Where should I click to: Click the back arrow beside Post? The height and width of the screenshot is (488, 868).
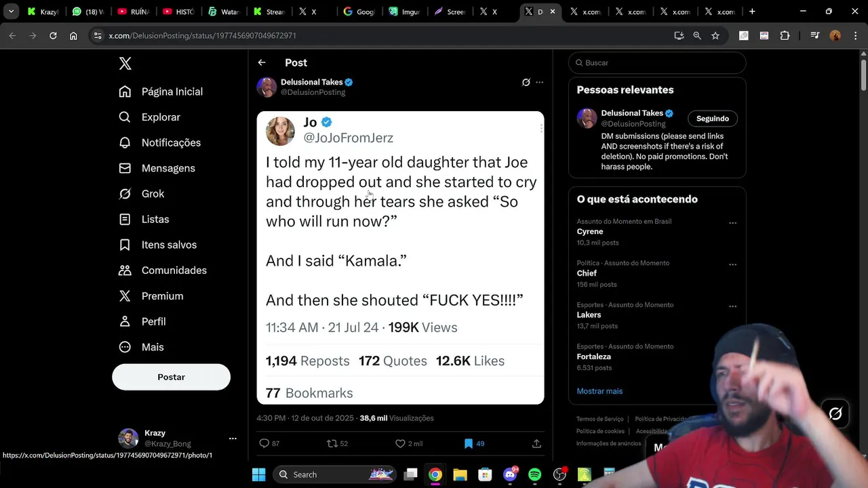point(262,62)
